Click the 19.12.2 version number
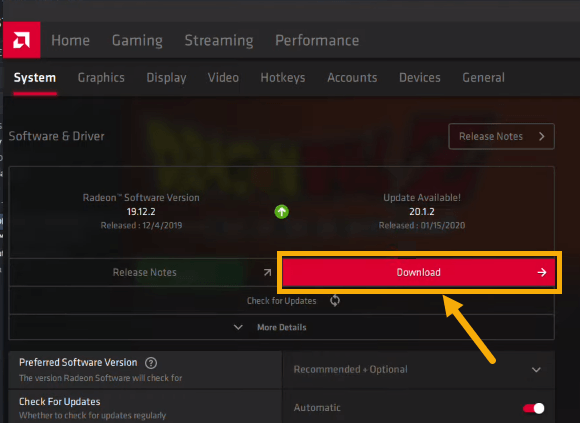 pos(141,212)
